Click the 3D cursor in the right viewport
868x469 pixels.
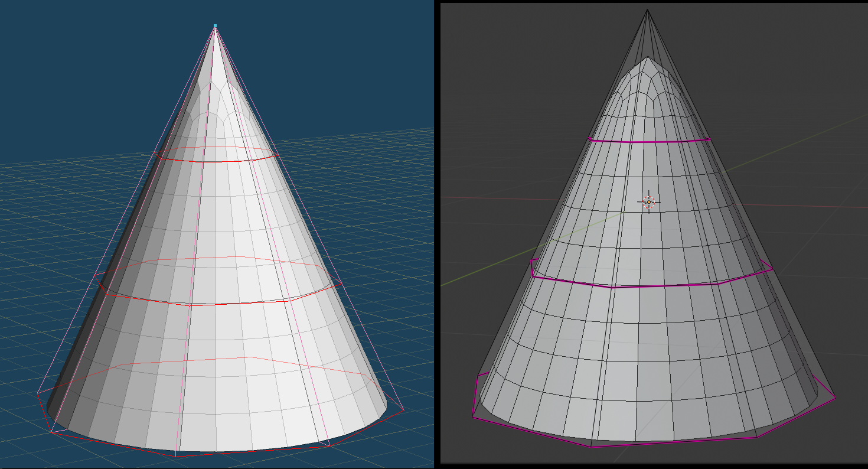point(648,202)
